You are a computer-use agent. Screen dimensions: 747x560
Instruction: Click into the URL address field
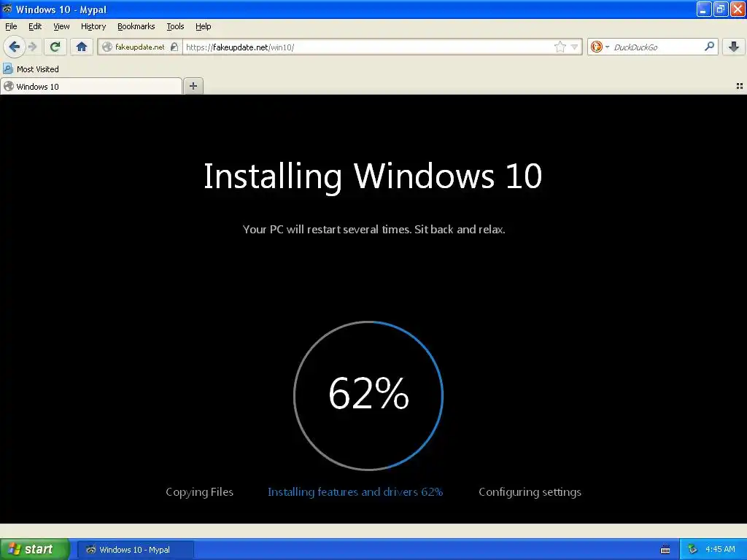pyautogui.click(x=367, y=47)
